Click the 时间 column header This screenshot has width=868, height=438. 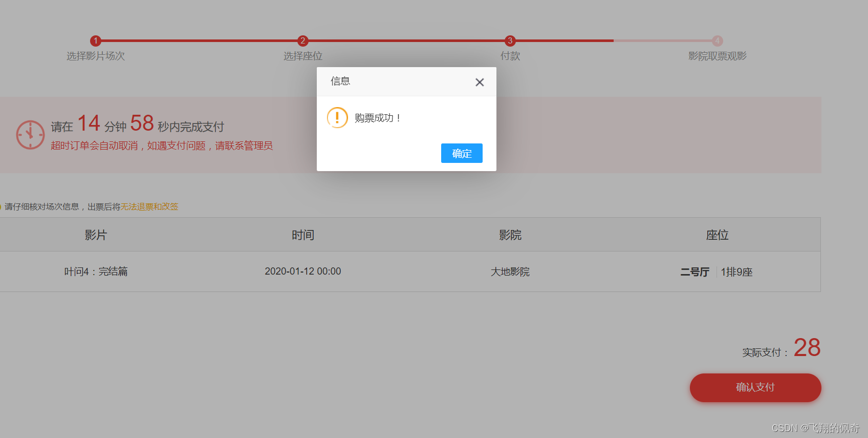point(303,235)
